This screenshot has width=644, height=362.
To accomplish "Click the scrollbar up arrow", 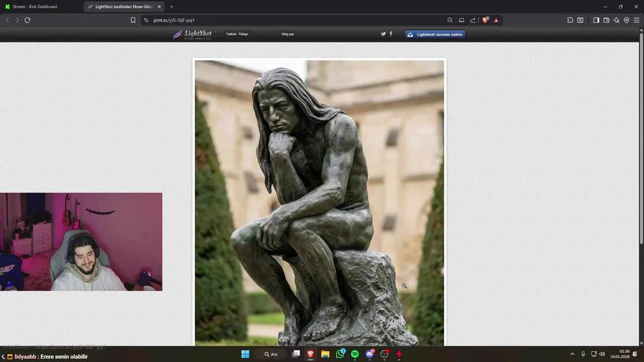I will tap(641, 30).
